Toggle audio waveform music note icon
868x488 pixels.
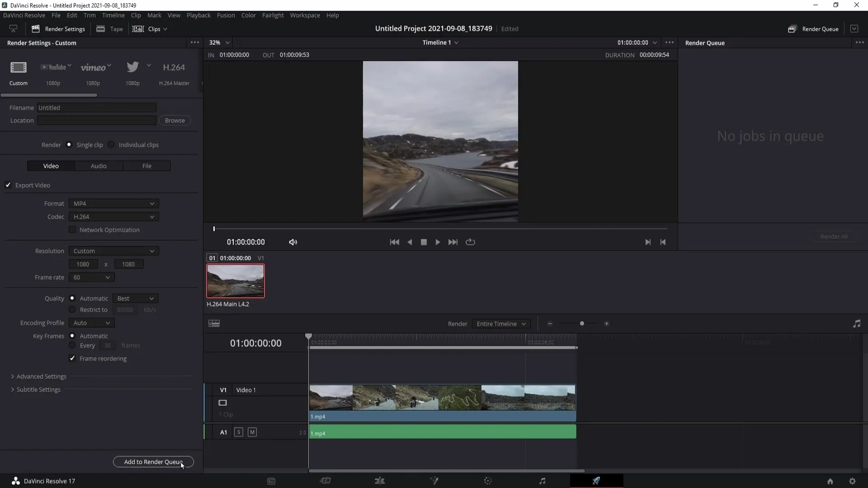[857, 324]
